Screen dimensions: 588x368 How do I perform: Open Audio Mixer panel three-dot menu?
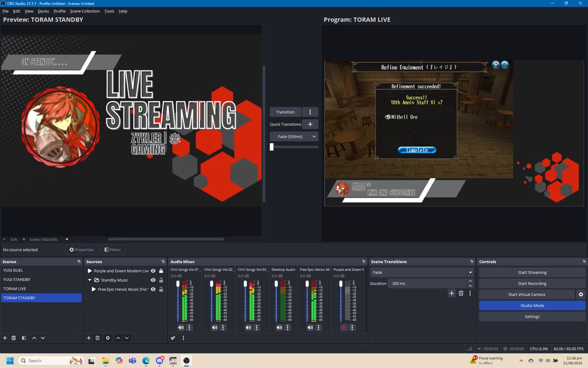coord(183,338)
